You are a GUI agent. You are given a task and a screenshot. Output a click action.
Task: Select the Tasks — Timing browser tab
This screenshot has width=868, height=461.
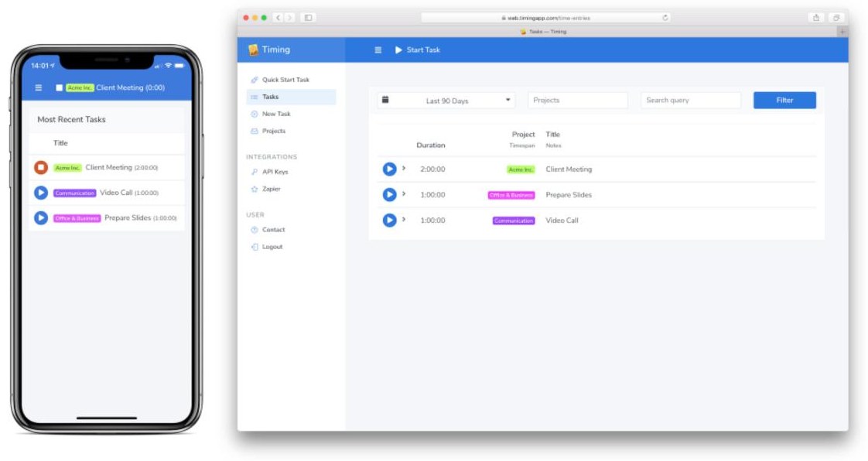[542, 32]
